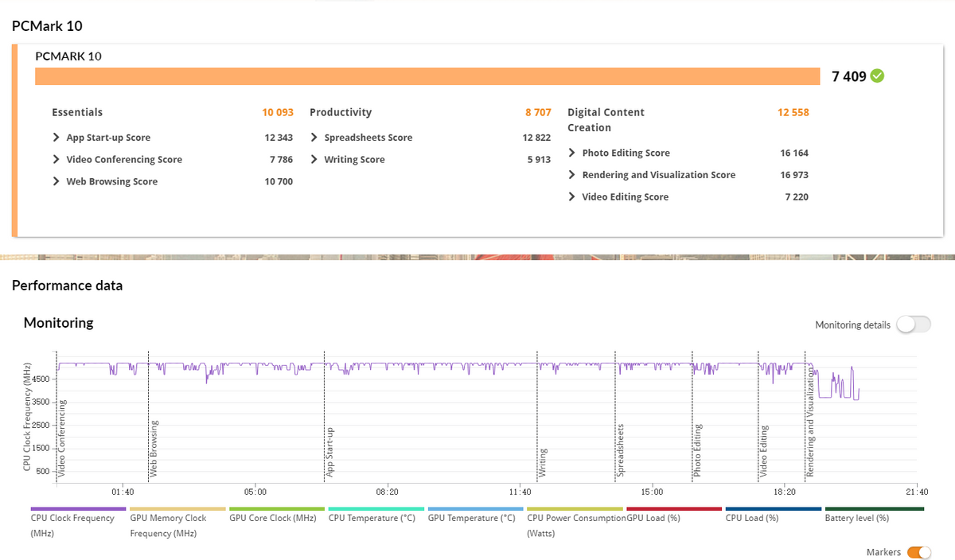Expand the Spreadsheets Score row
The image size is (955, 560).
click(314, 138)
